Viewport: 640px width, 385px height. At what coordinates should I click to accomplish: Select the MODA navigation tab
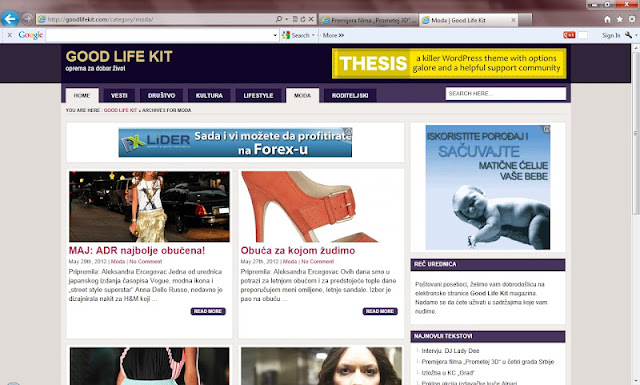pos(302,96)
